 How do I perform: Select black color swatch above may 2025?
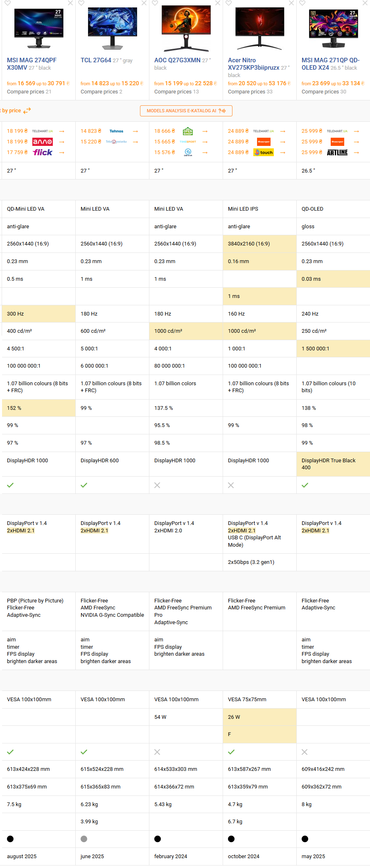click(x=305, y=839)
